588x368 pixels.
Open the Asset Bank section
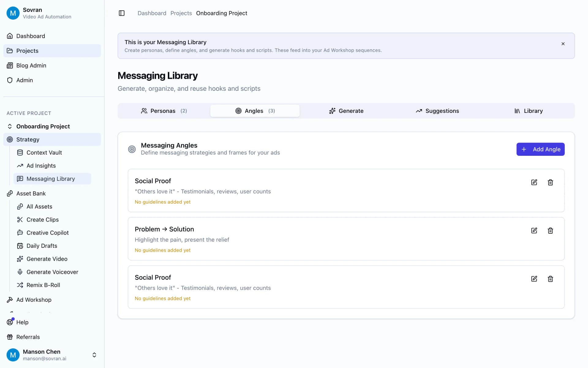point(52,194)
